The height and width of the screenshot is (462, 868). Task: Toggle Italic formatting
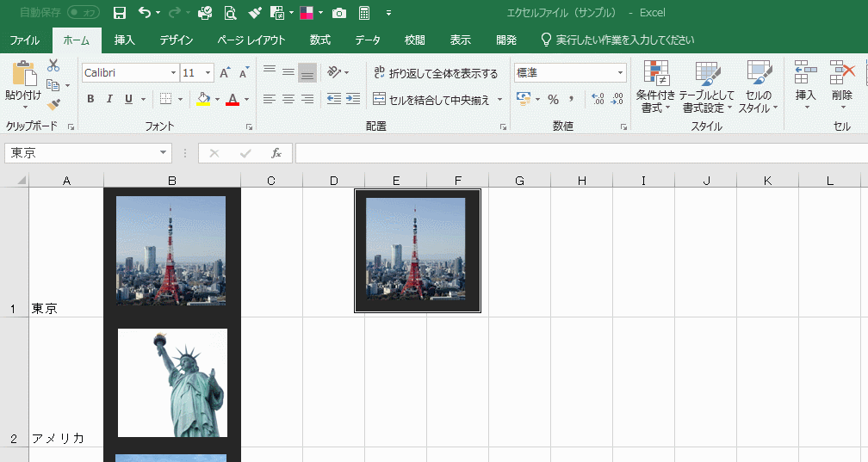(x=109, y=99)
